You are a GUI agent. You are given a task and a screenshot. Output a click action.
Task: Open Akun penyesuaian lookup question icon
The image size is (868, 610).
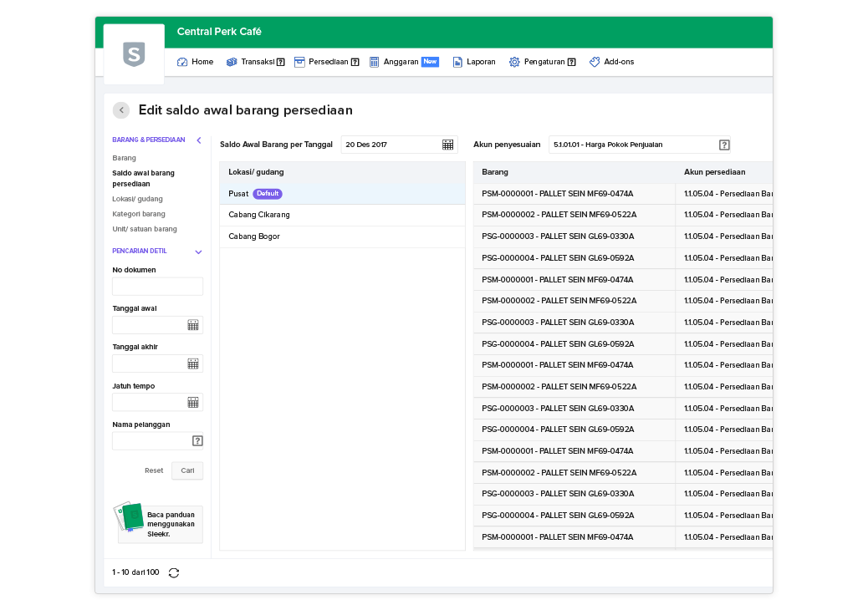coord(724,145)
